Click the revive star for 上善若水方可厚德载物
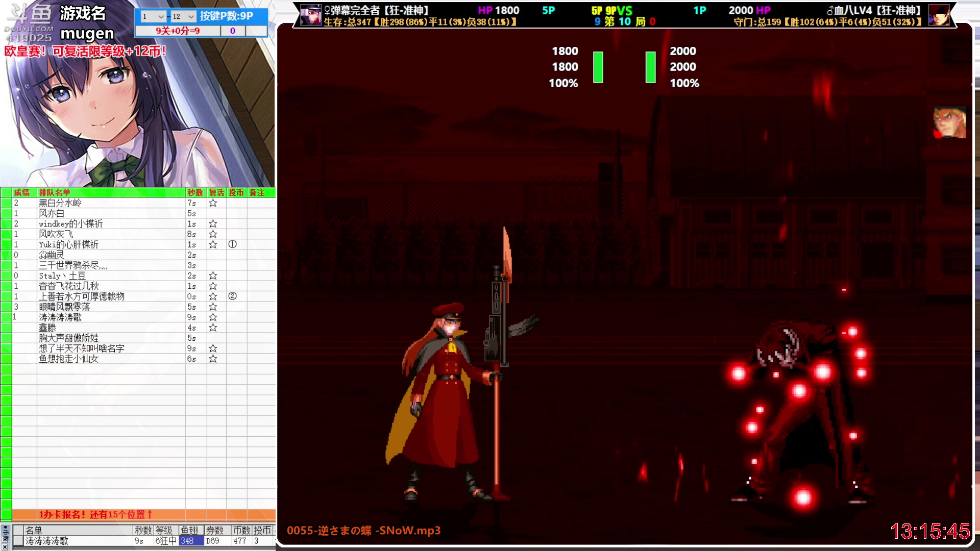980x551 pixels. click(213, 296)
